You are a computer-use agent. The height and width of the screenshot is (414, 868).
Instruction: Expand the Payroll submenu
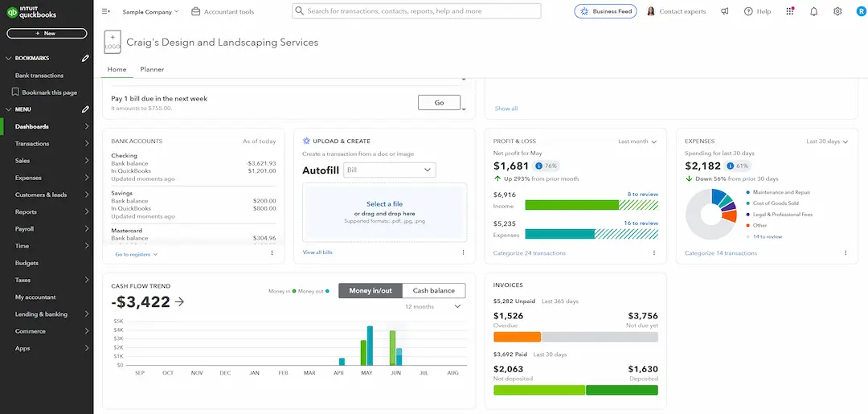point(87,228)
